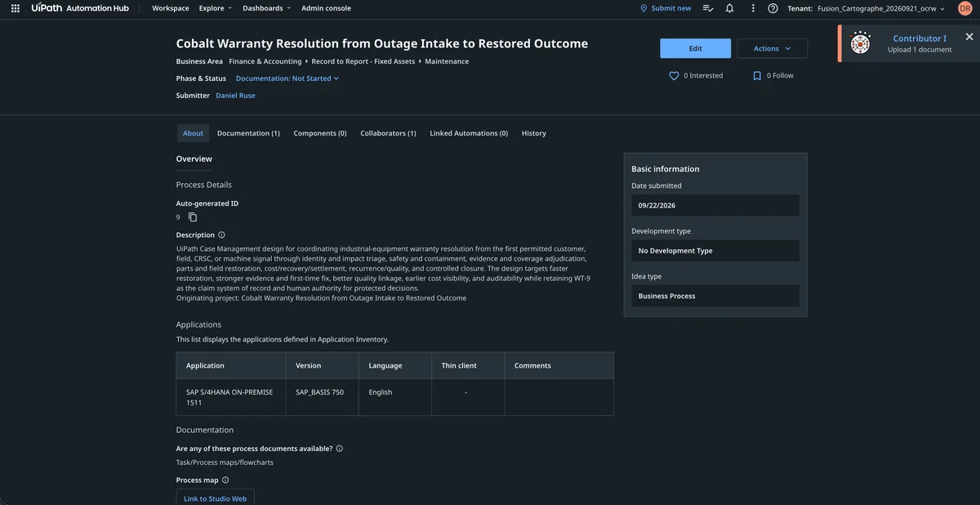The width and height of the screenshot is (980, 505).
Task: Click the bookmark Follow icon
Action: pyautogui.click(x=757, y=75)
